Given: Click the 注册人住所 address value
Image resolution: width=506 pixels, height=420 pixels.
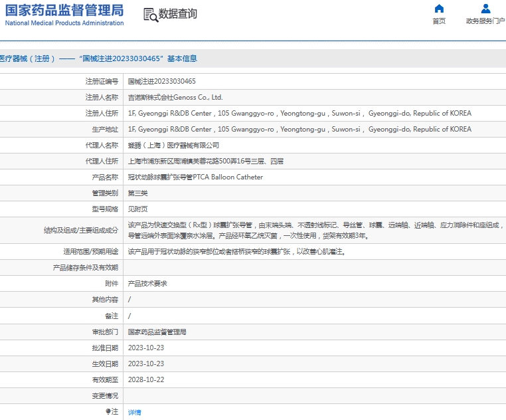Looking at the screenshot, I should (299, 114).
